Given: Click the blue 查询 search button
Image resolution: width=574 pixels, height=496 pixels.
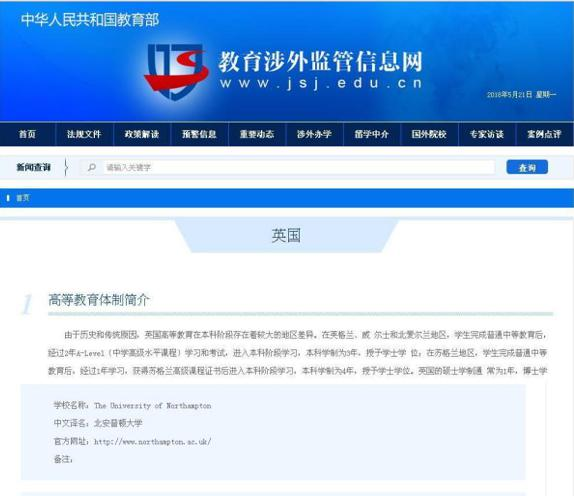Looking at the screenshot, I should (527, 167).
